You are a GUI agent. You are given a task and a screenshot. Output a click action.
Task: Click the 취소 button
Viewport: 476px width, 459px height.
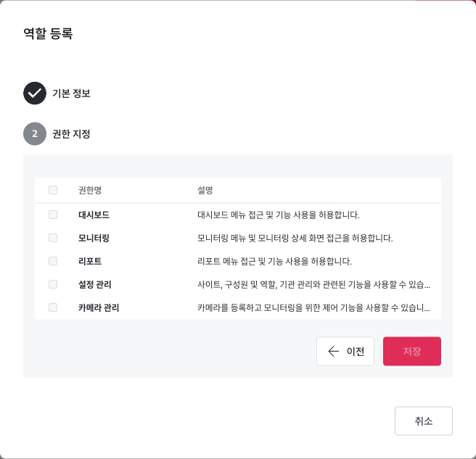coord(423,421)
